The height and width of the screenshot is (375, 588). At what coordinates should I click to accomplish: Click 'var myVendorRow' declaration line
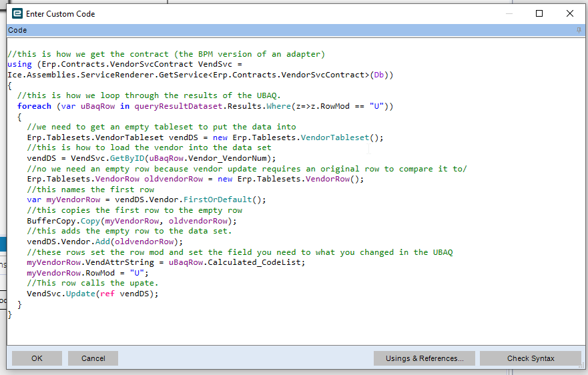[146, 200]
